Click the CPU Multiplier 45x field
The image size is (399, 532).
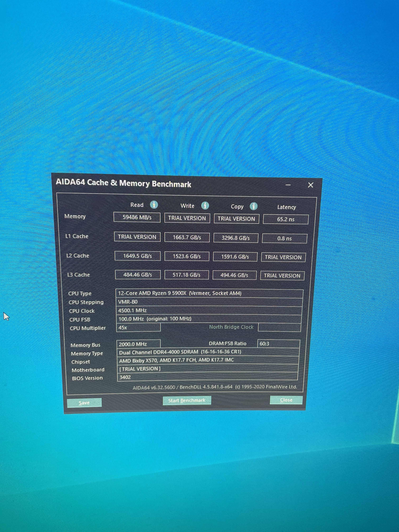pos(138,328)
